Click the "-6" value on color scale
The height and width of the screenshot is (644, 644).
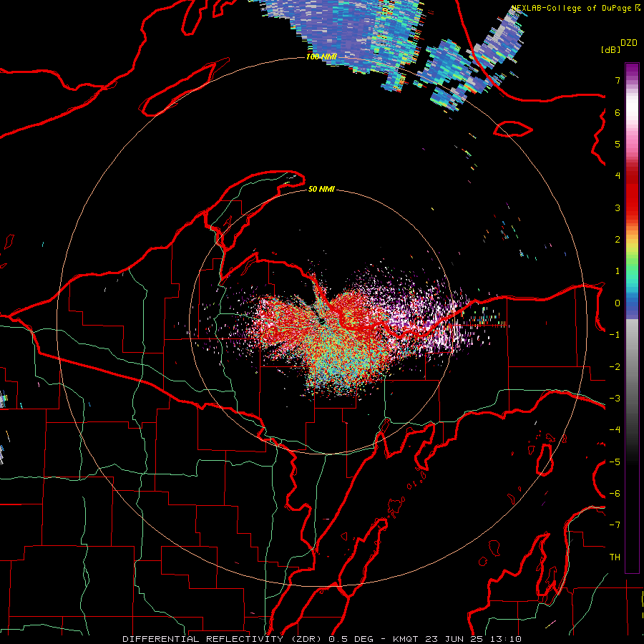pos(615,494)
